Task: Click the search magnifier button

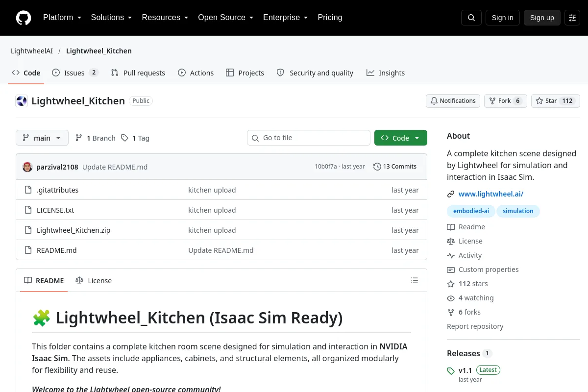Action: 471,18
